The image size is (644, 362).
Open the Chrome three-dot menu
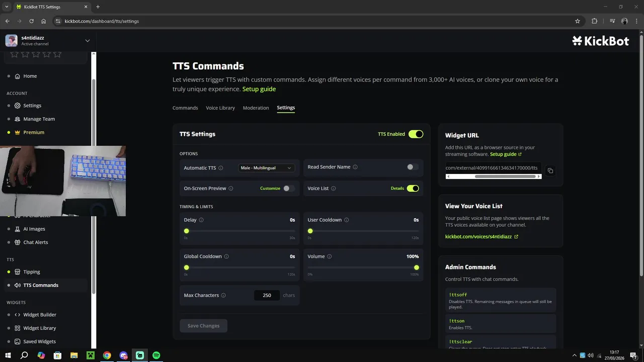(636, 21)
